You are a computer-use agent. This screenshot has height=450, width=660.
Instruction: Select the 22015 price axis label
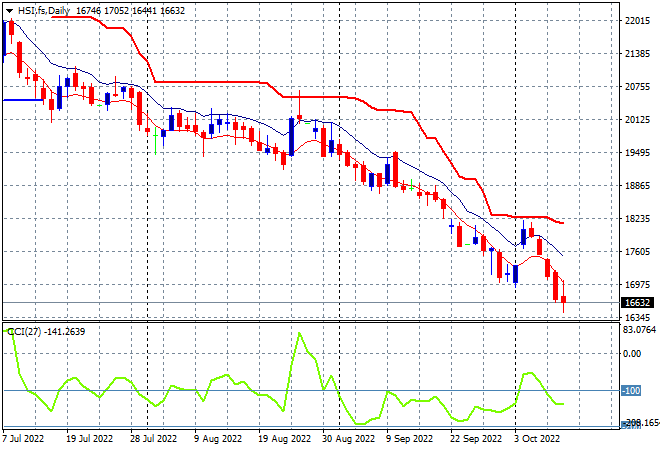pos(637,21)
